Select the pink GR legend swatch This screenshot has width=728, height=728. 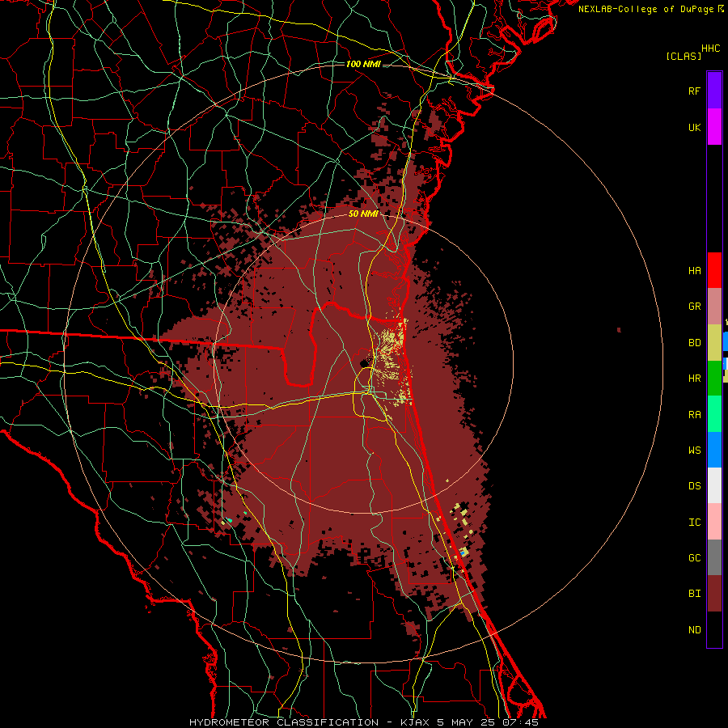point(714,307)
